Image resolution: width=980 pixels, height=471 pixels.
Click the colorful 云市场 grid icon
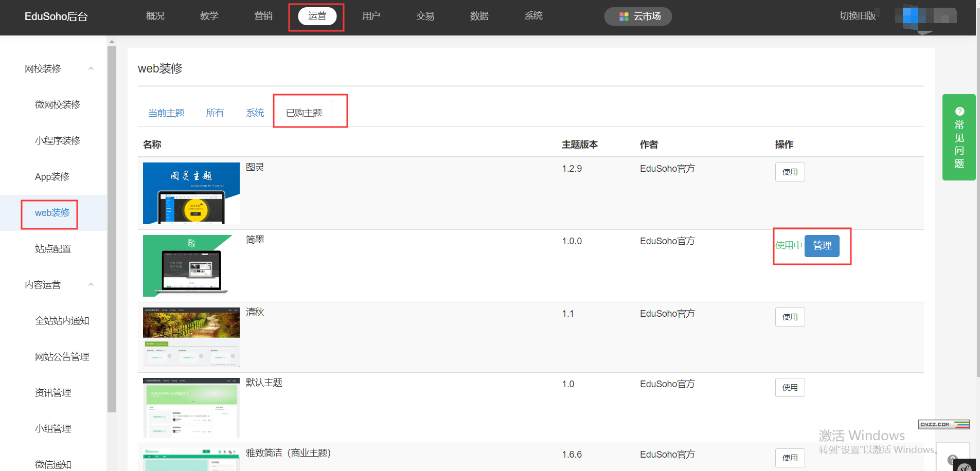623,16
